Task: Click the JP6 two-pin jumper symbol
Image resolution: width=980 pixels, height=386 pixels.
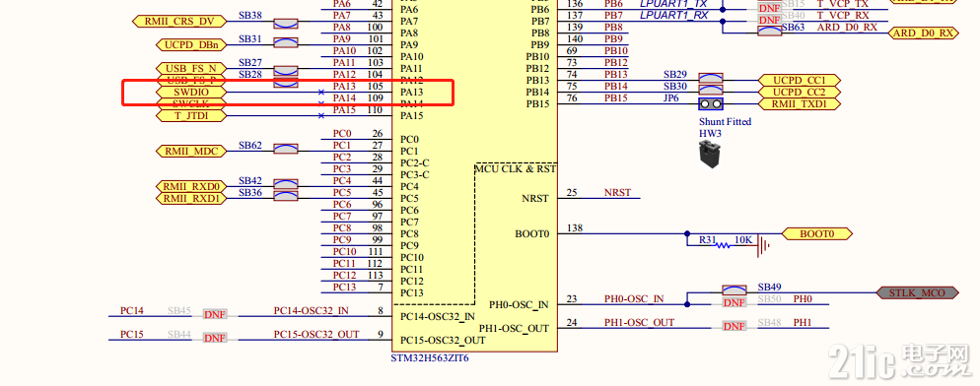Action: [711, 104]
